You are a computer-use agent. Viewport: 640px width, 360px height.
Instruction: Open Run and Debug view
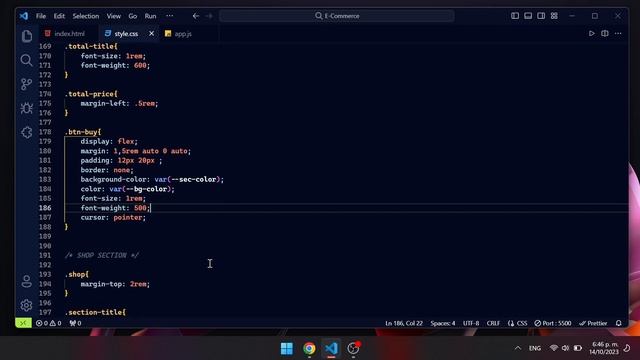tap(27, 108)
